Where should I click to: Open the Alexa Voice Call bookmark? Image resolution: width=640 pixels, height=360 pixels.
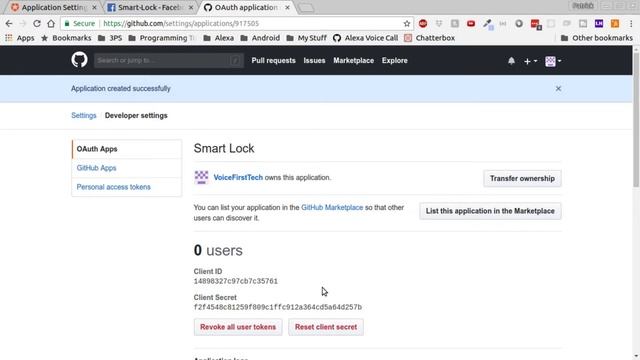point(365,38)
